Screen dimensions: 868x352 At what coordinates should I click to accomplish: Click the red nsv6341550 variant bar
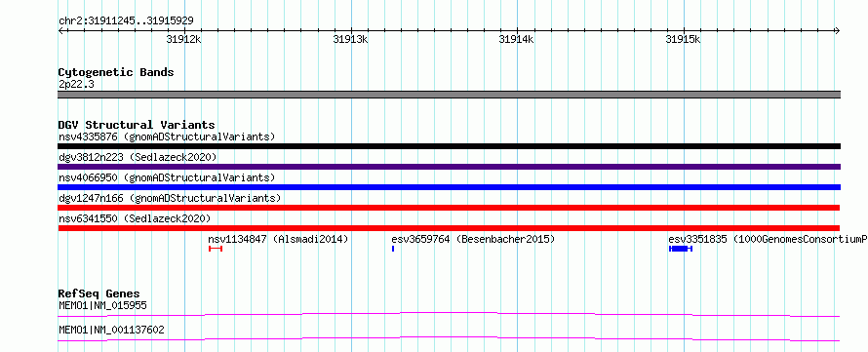[x=449, y=228]
